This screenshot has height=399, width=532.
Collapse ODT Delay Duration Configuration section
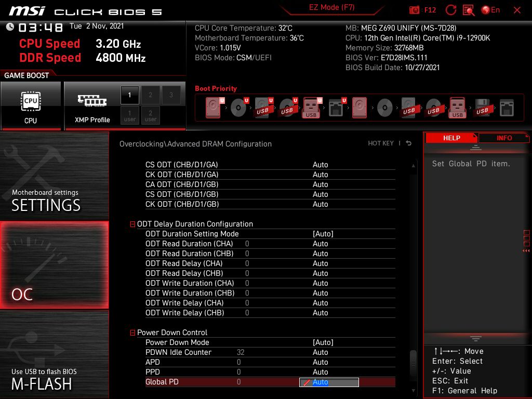[x=132, y=224]
